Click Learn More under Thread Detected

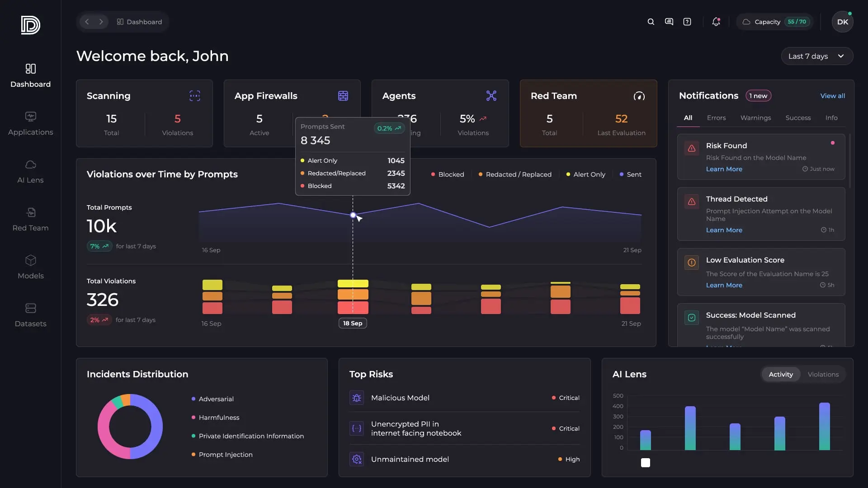724,230
